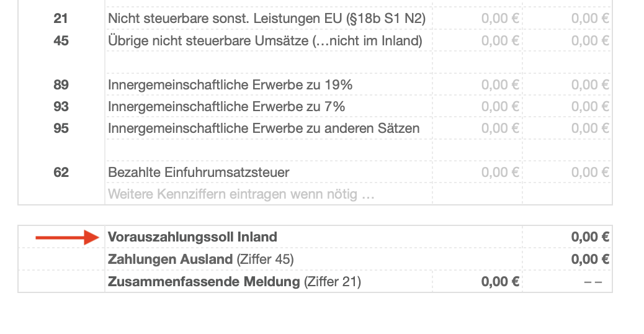Select the first amount for Kennziffer 89
Image resolution: width=644 pixels, height=334 pixels.
point(499,85)
